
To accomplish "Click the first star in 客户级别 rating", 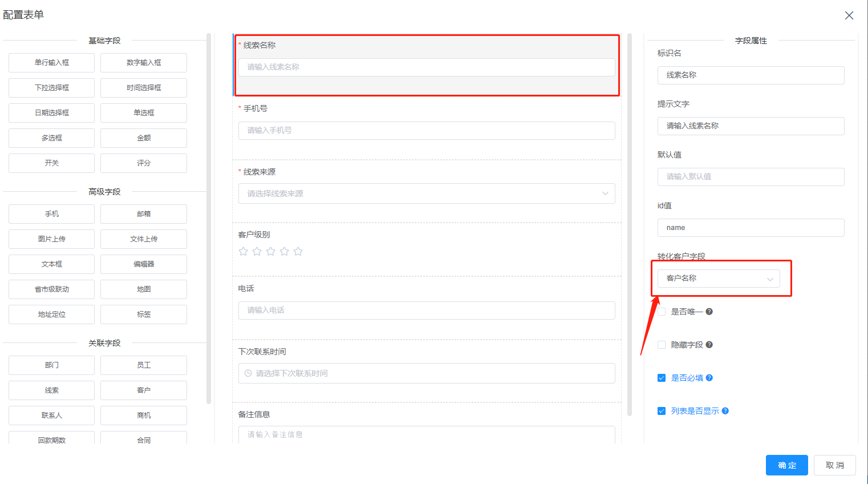I will coord(244,251).
